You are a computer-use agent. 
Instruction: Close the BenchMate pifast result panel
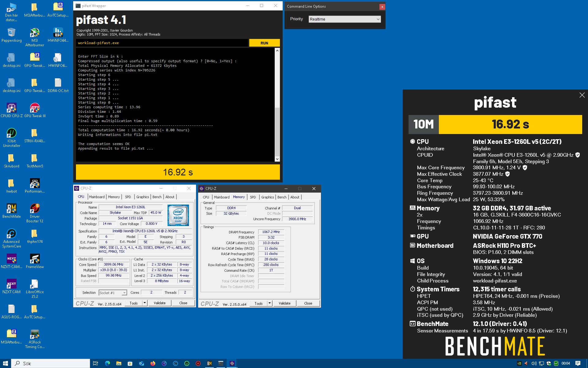(582, 95)
